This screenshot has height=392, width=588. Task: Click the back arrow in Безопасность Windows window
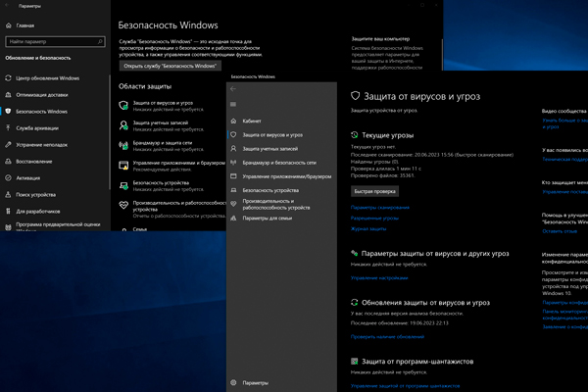pos(233,89)
